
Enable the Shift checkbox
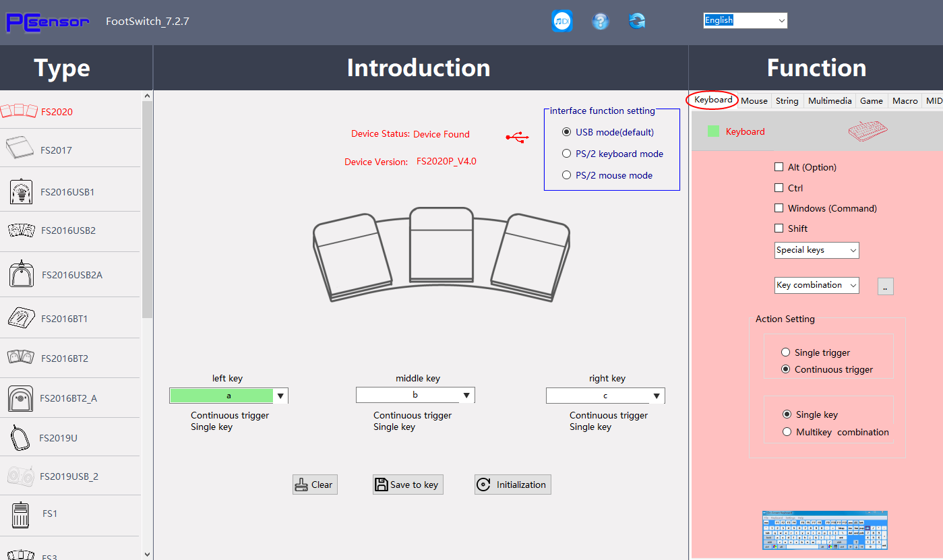pyautogui.click(x=779, y=228)
